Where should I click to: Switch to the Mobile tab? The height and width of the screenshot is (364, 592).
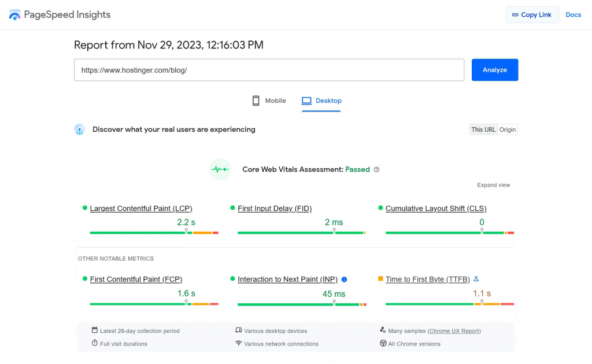coord(268,101)
